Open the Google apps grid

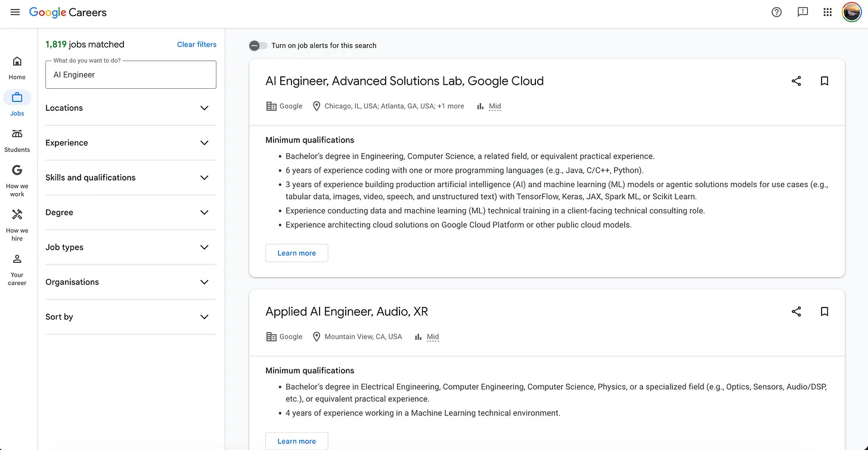(x=827, y=13)
